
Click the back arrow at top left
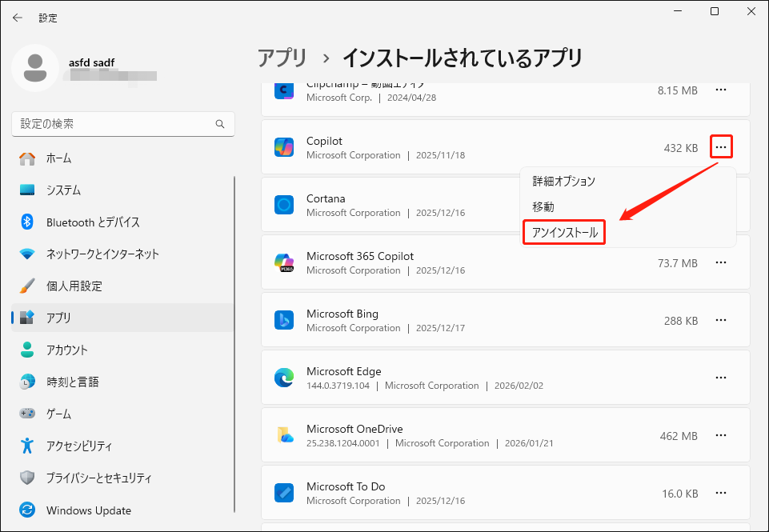(18, 17)
